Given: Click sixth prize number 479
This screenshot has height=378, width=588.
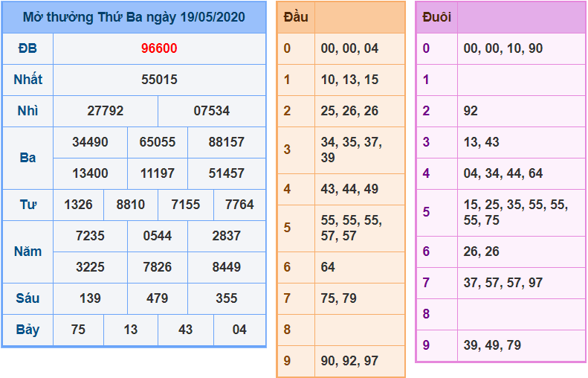Looking at the screenshot, I should coord(158,298).
